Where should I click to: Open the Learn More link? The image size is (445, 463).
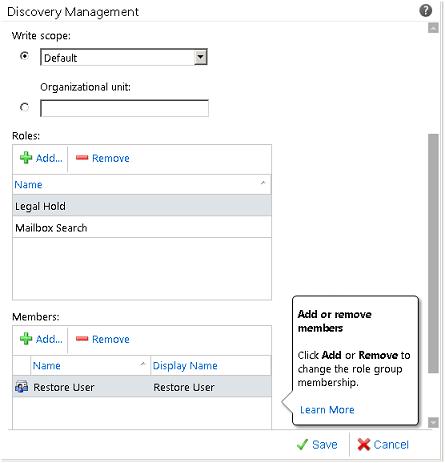pyautogui.click(x=327, y=410)
